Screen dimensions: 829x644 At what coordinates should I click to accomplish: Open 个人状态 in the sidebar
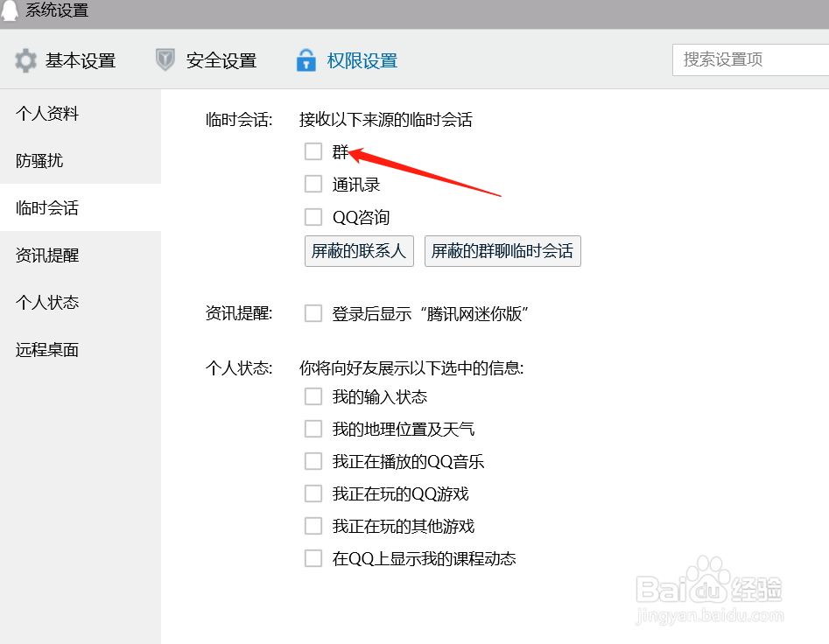coord(81,302)
